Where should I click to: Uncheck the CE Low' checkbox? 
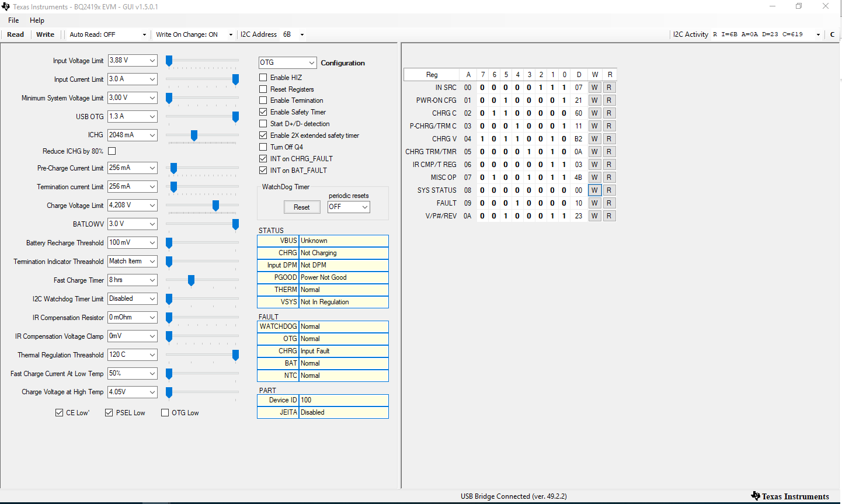59,413
